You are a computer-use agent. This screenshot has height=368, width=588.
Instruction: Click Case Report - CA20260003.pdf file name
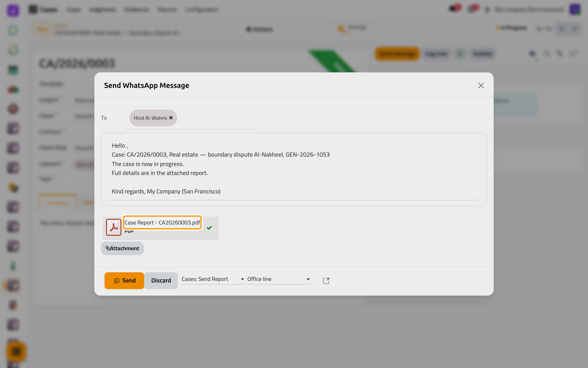click(162, 223)
